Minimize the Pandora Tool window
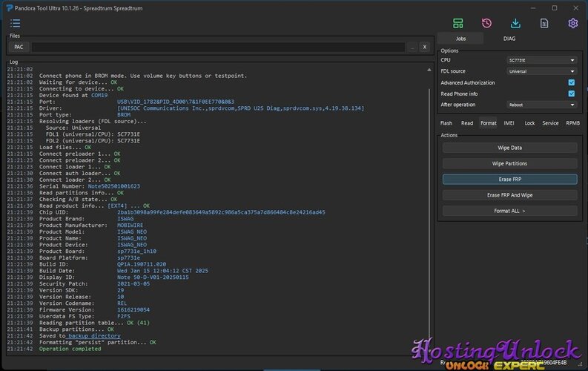 click(533, 8)
